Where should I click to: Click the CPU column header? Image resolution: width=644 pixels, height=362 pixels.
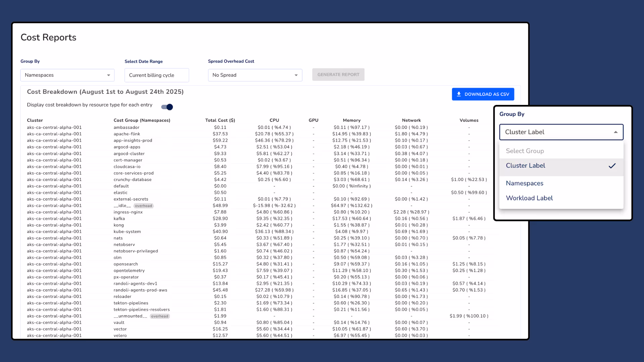pos(274,120)
